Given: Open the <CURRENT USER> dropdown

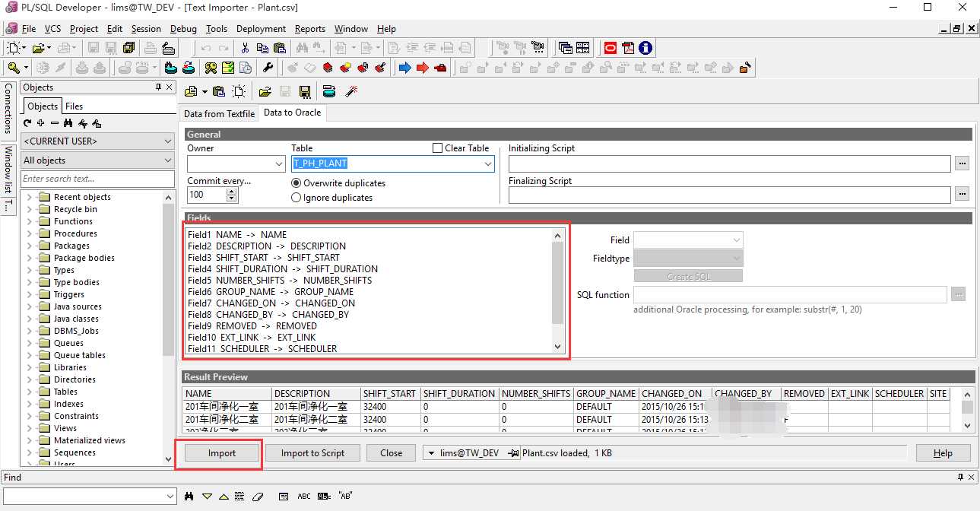Looking at the screenshot, I should [168, 141].
